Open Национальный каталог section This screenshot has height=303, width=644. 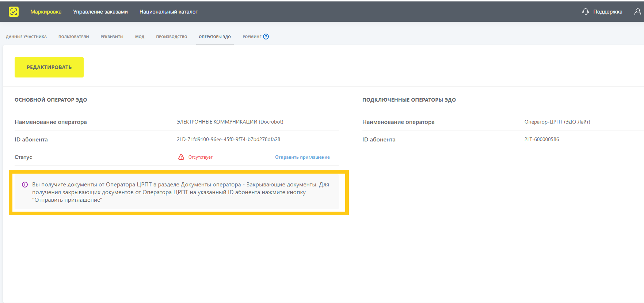pos(168,12)
